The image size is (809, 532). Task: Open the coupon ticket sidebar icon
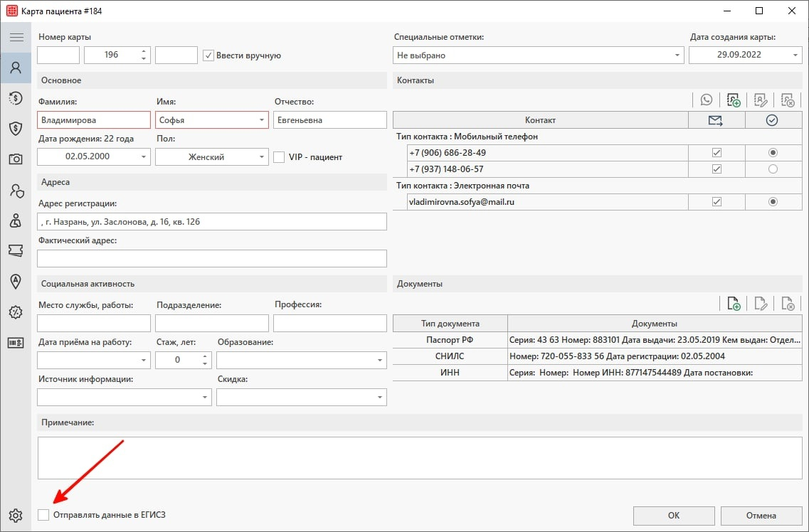[16, 251]
